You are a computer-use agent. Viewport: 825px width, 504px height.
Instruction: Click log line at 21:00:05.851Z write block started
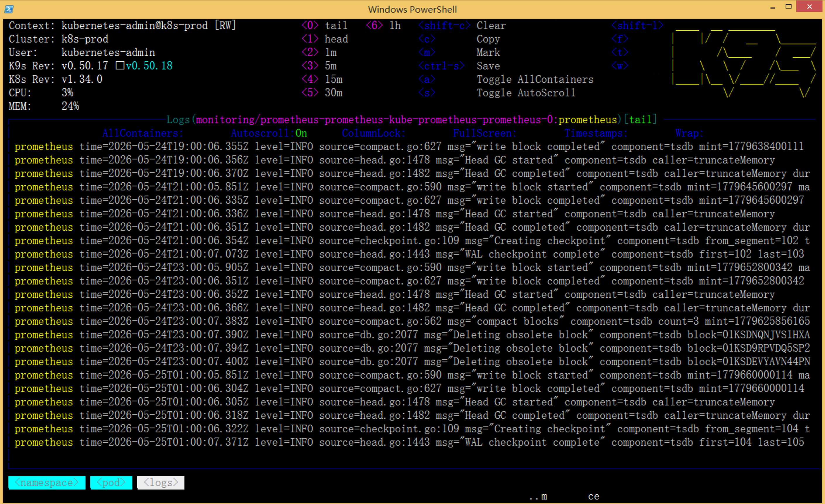point(412,187)
